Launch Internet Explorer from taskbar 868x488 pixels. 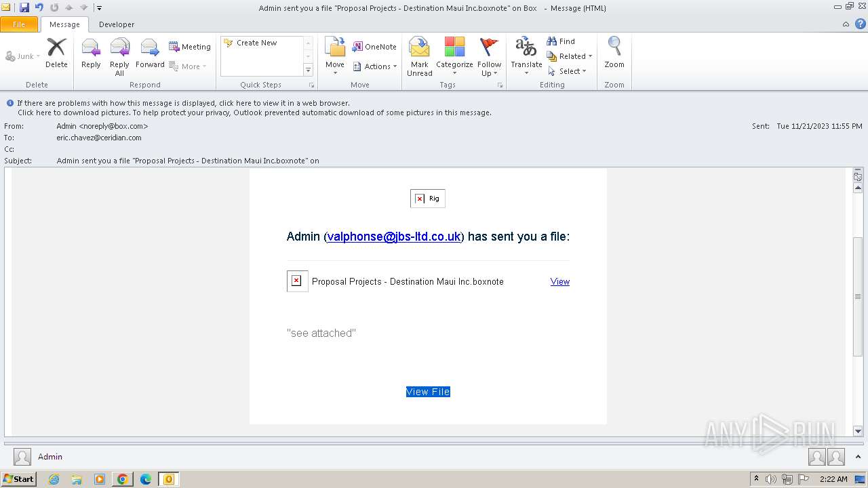click(54, 479)
